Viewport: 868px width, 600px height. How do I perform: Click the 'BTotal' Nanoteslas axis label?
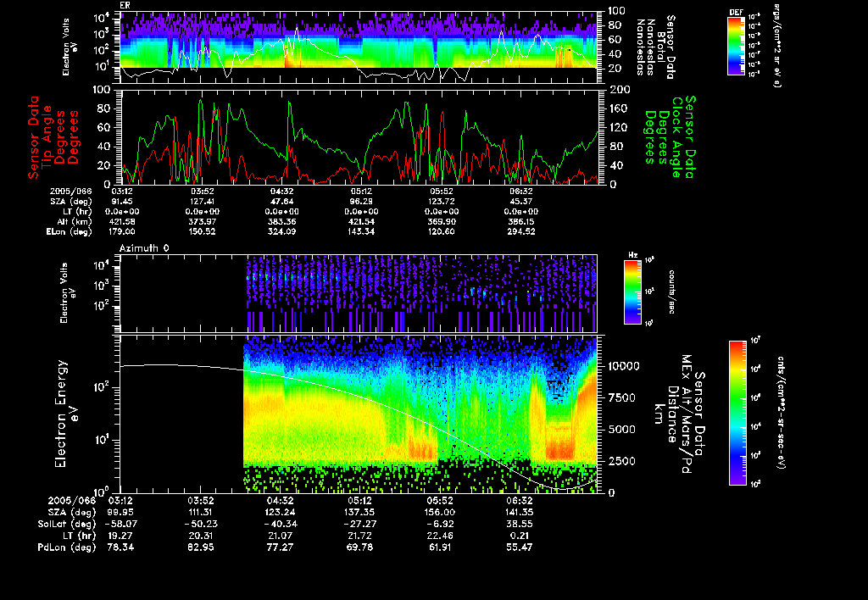[x=661, y=47]
